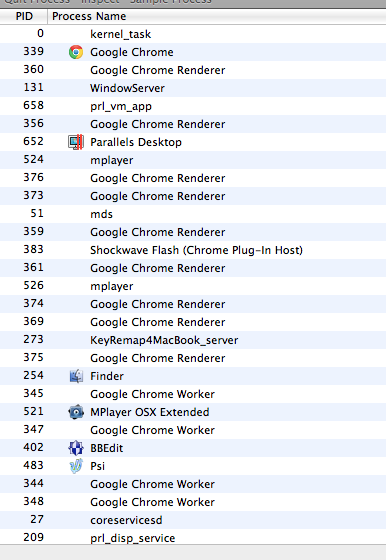The height and width of the screenshot is (560, 386).
Task: Select the prl_disp_service process
Action: tap(193, 538)
